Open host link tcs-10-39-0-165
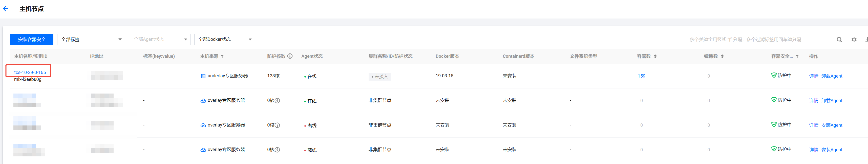The height and width of the screenshot is (164, 868). [30, 72]
